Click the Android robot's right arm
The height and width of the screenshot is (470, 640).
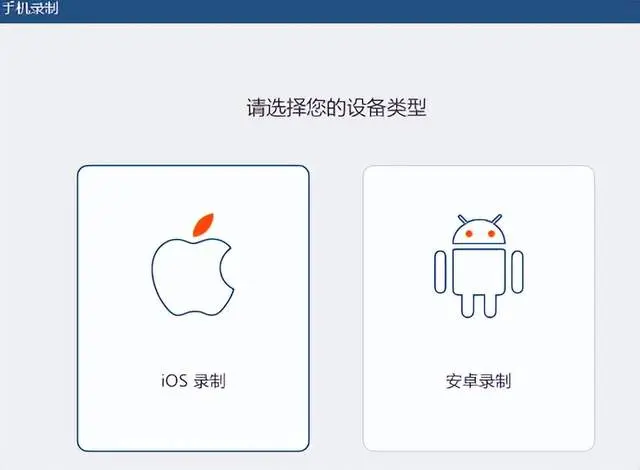click(x=517, y=272)
